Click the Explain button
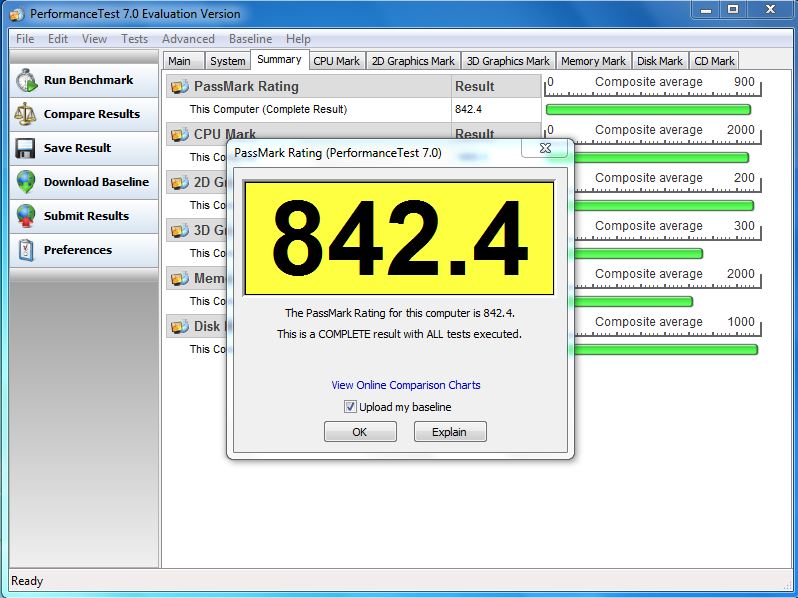798x598 pixels. tap(449, 432)
